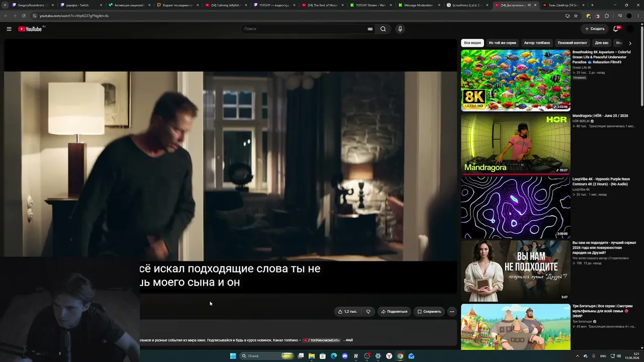Click the 'Сохранить' save button
This screenshot has height=362, width=644.
pyautogui.click(x=429, y=312)
